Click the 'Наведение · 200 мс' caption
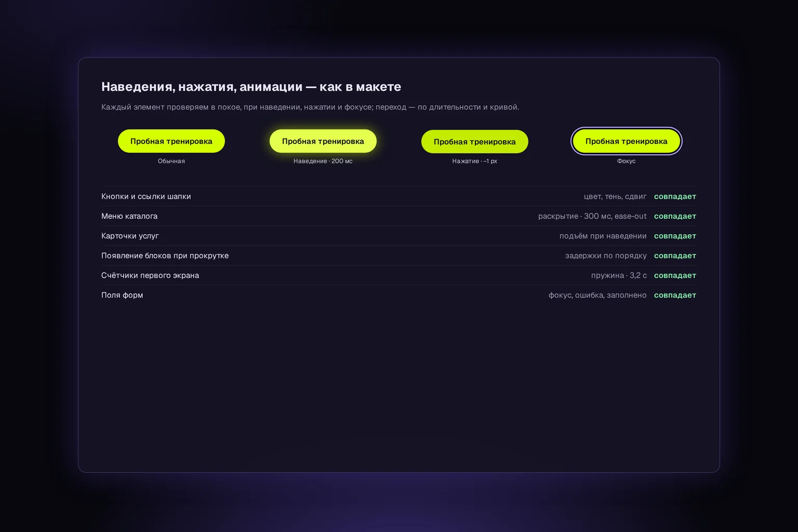 (323, 161)
